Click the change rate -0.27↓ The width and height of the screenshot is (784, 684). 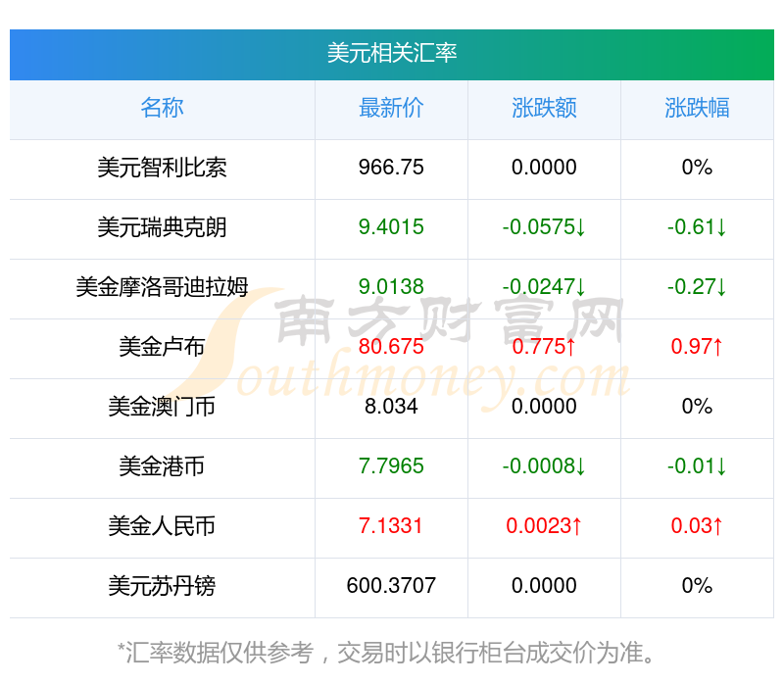coord(697,287)
